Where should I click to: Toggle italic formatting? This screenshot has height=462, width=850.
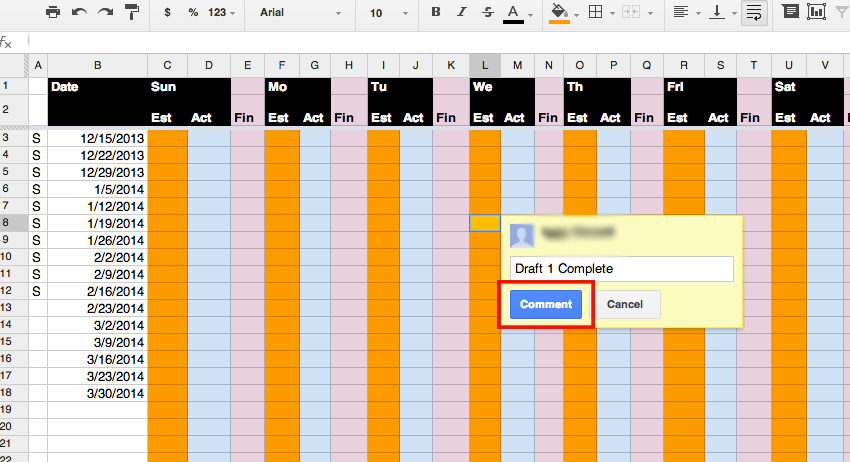point(461,12)
